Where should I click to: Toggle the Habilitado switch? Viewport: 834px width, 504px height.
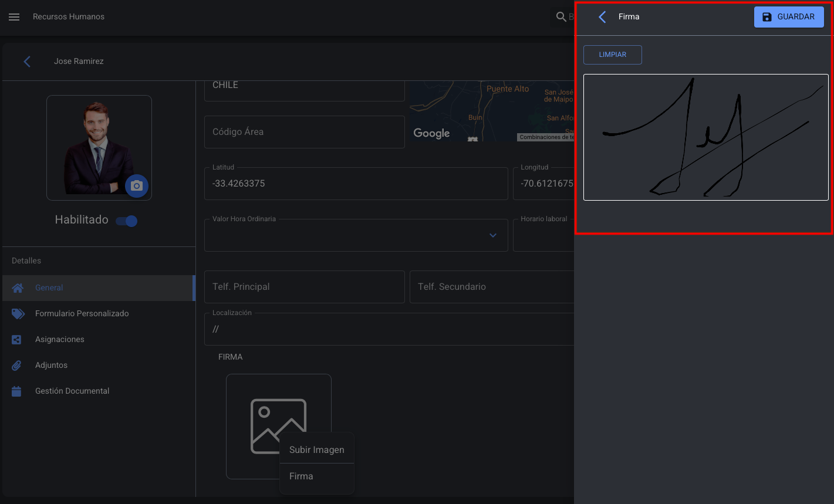[127, 221]
